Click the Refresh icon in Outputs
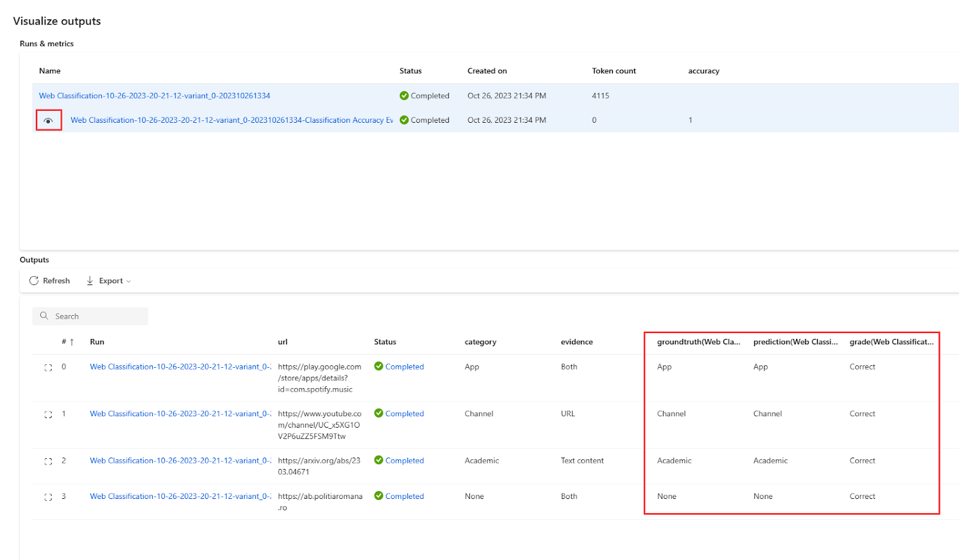Viewport: 959px width, 560px height. click(34, 281)
